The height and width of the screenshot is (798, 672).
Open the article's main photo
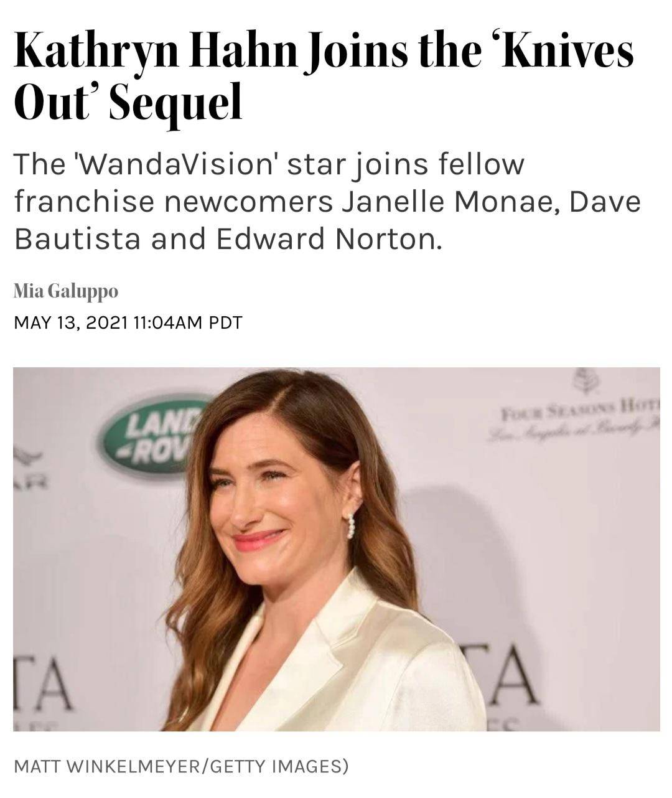point(336,549)
